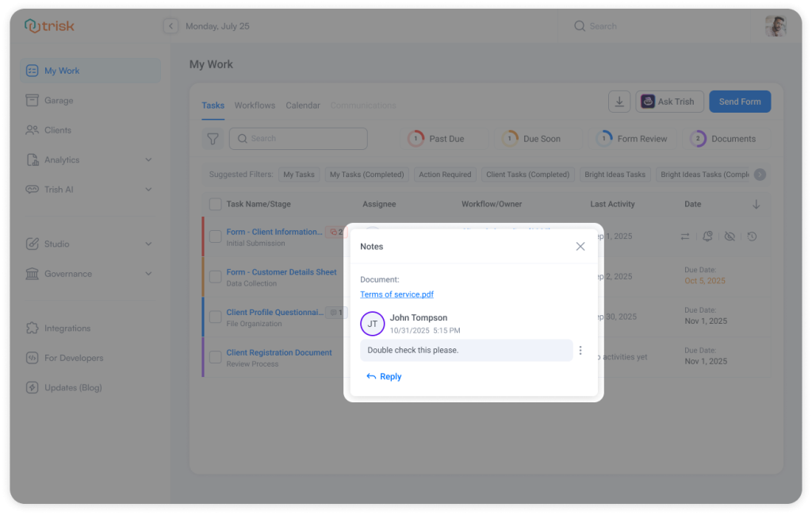
Task: Check the select-all box in table header
Action: 215,204
